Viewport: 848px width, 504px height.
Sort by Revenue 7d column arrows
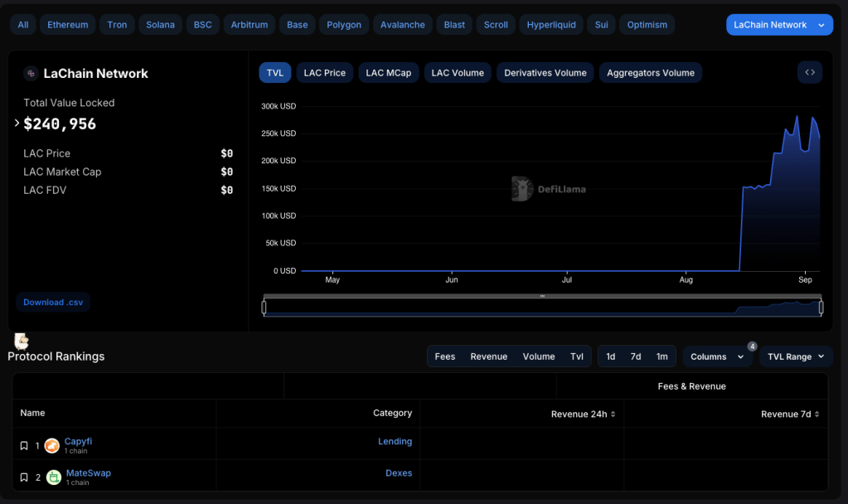[x=817, y=414]
